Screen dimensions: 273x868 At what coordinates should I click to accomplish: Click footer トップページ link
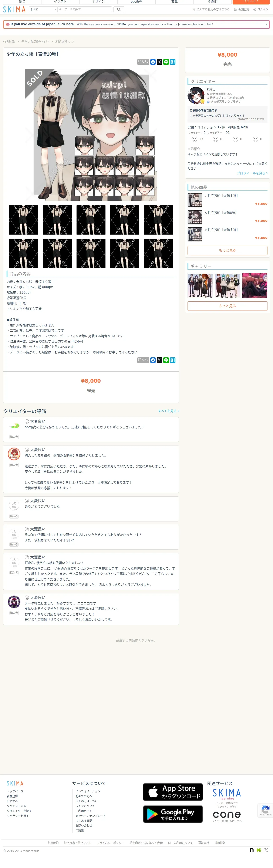pos(15,791)
